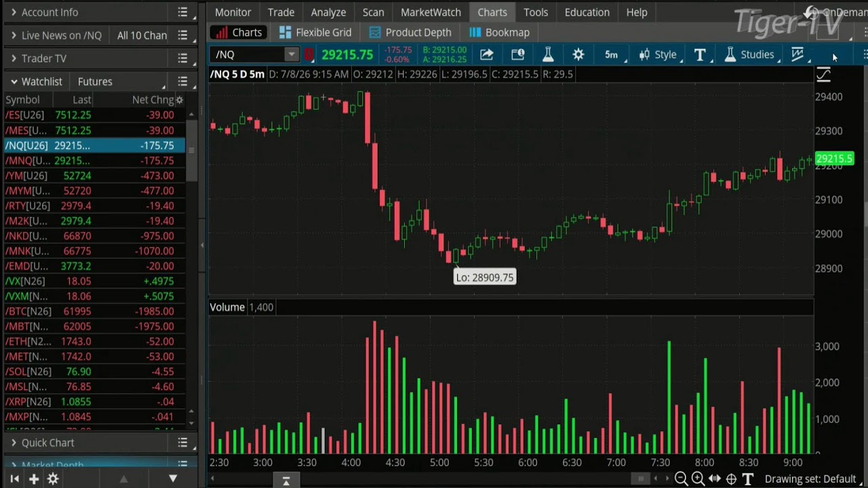This screenshot has width=868, height=488.
Task: Open the All 10 Chan news filter
Action: [142, 35]
